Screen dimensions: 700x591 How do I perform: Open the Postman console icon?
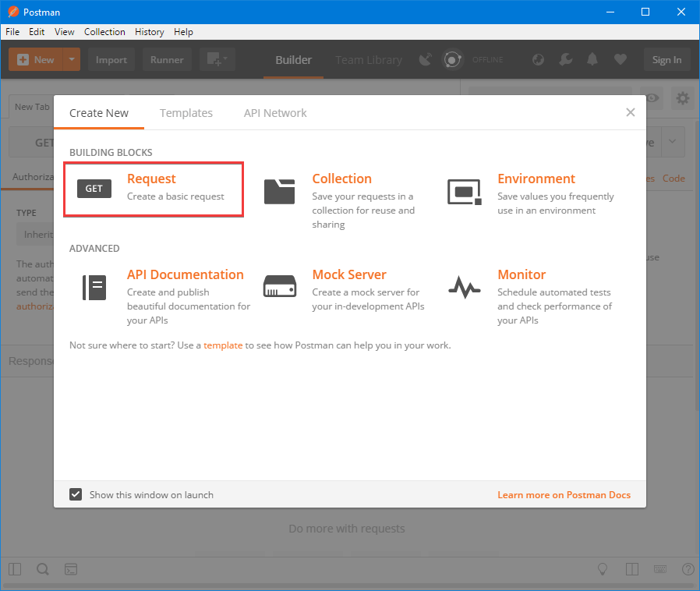pos(71,569)
